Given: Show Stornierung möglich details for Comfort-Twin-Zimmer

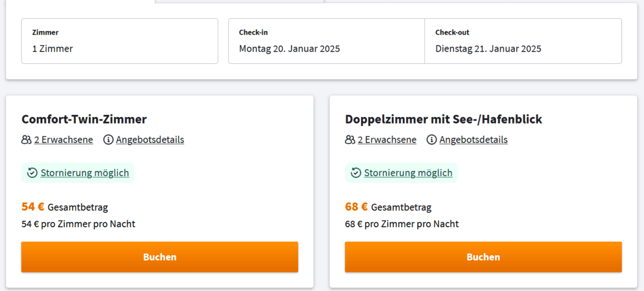Looking at the screenshot, I should click(84, 173).
